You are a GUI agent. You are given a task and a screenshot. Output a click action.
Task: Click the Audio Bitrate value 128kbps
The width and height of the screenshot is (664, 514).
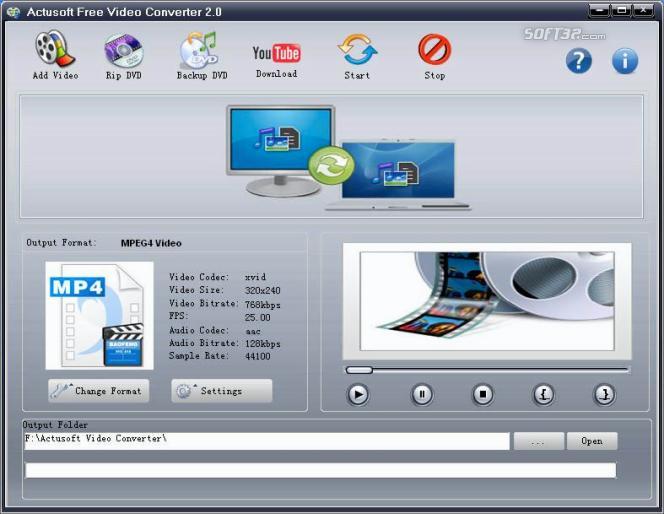pos(263,343)
